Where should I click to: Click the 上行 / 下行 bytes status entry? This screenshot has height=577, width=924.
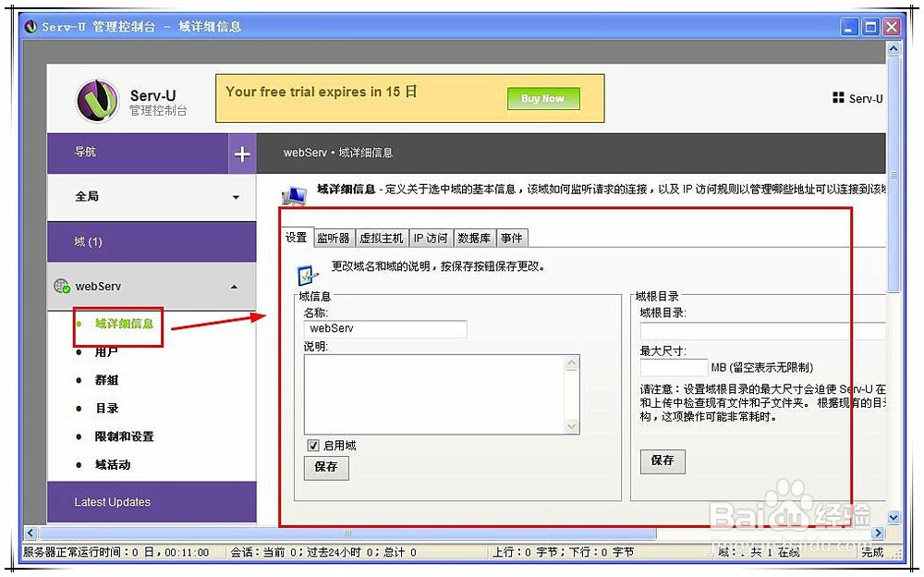coord(563,552)
